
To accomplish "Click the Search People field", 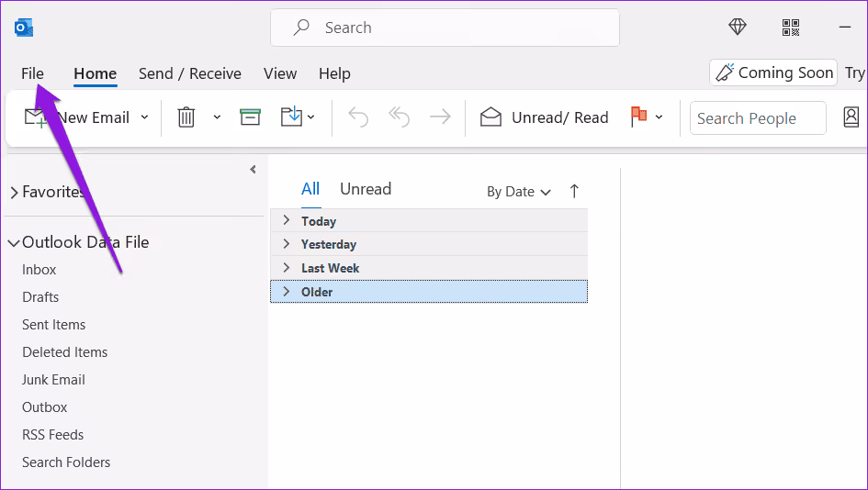I will 758,117.
